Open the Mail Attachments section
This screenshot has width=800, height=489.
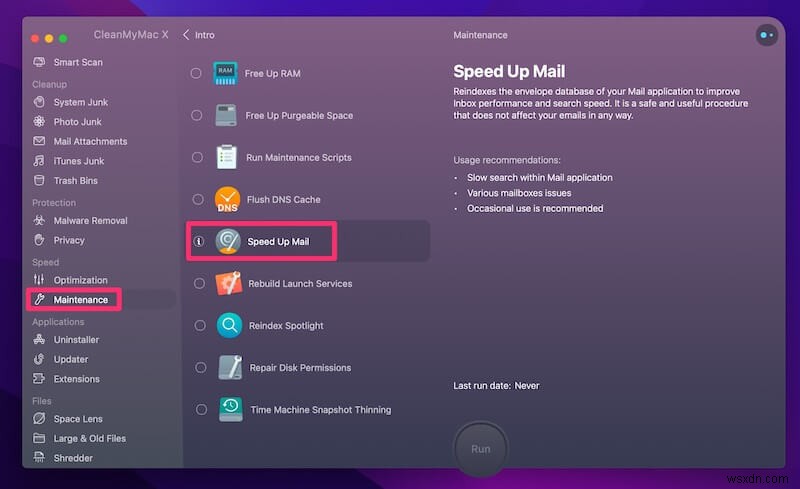point(90,141)
